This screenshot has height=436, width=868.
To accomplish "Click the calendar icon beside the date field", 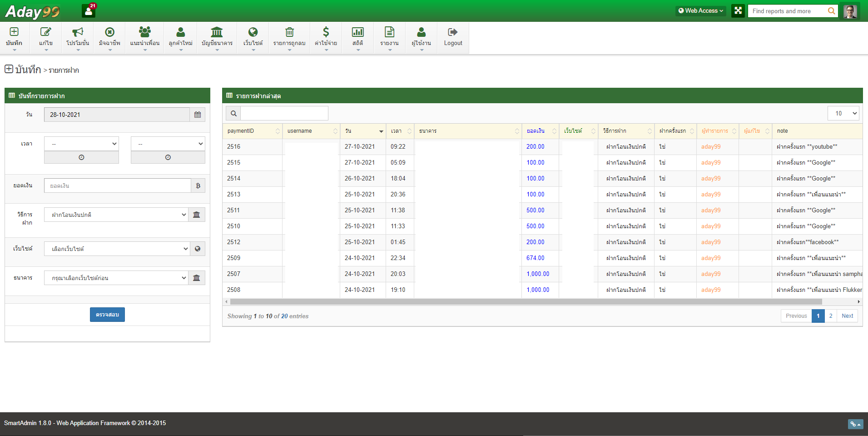I will click(198, 115).
